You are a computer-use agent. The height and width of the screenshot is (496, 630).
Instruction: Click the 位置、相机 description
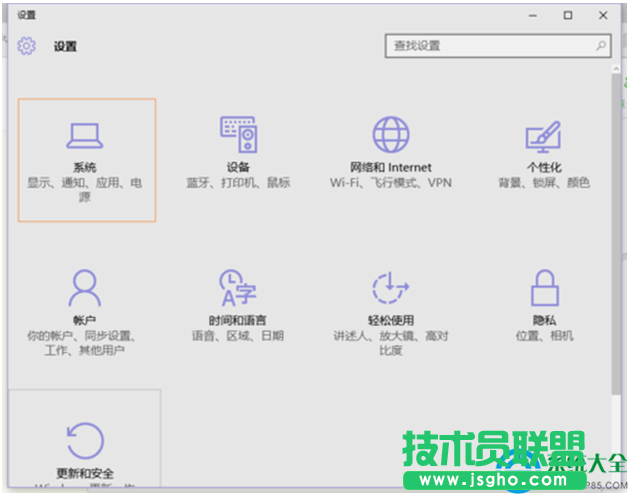tap(544, 336)
